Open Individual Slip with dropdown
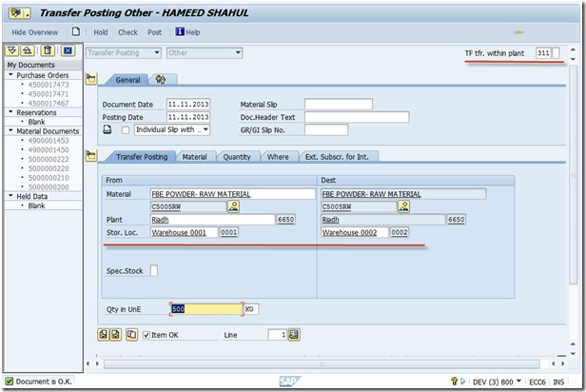586x392 pixels. click(x=205, y=129)
